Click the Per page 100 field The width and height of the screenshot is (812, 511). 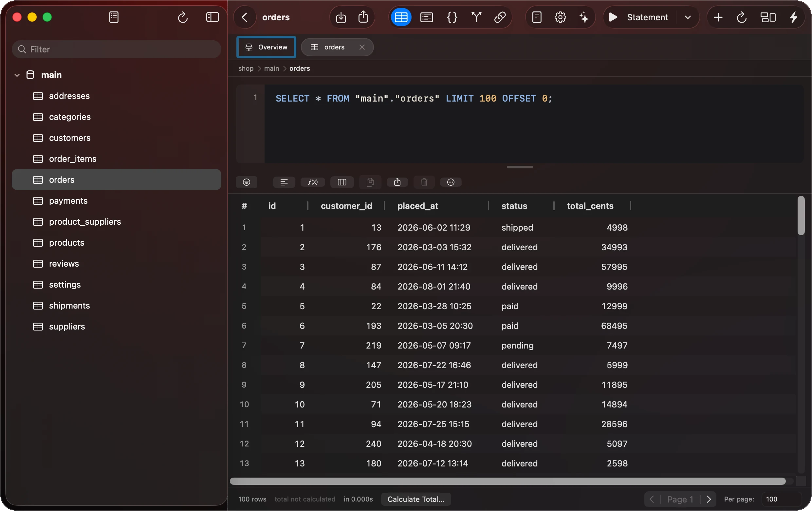click(781, 499)
